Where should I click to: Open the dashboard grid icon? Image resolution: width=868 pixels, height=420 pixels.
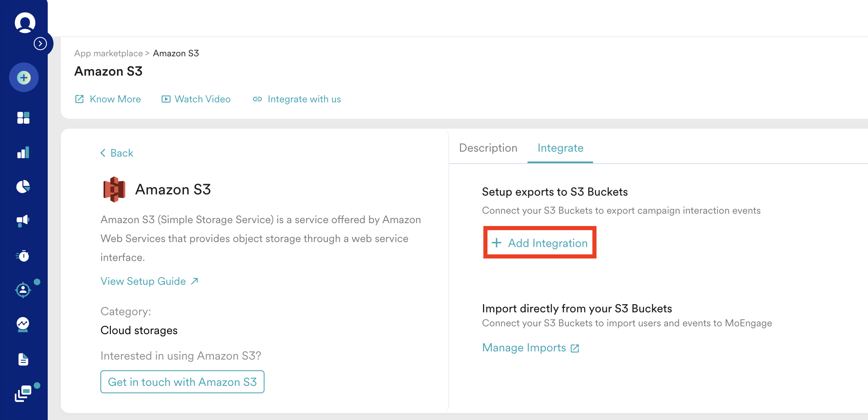[23, 118]
